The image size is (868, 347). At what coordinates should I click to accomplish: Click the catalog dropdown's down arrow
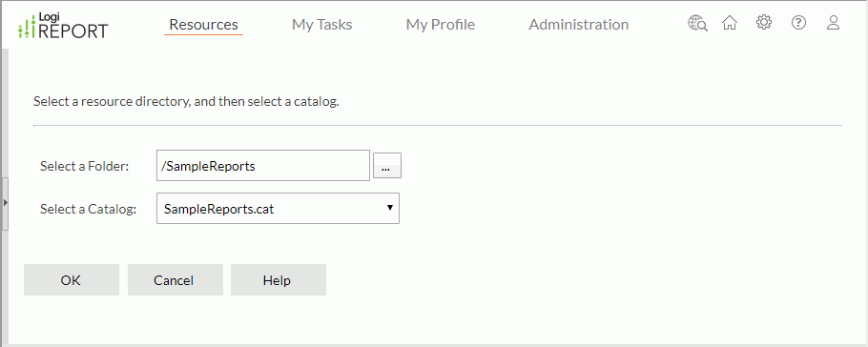pyautogui.click(x=390, y=208)
